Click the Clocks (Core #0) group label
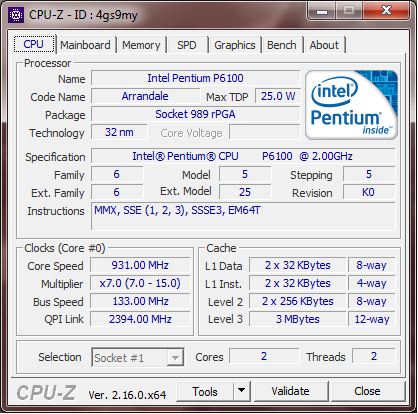The image size is (418, 414). [x=65, y=248]
